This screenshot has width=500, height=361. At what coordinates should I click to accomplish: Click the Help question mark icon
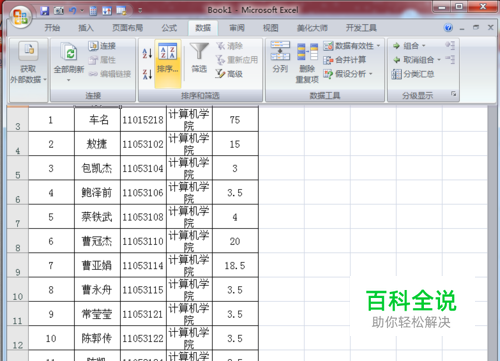448,28
